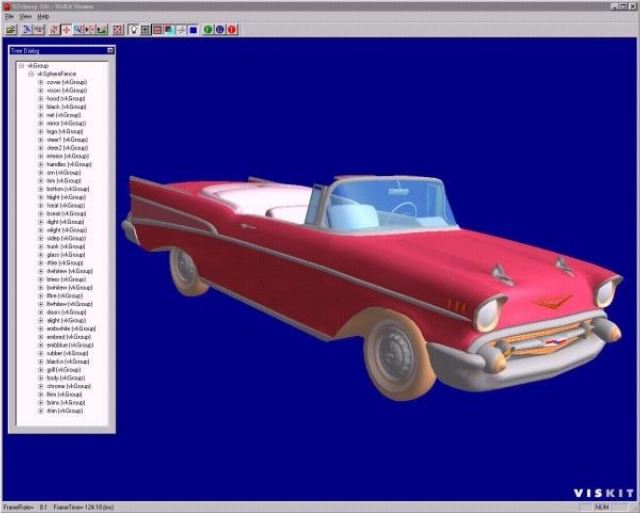This screenshot has height=513, width=640.
Task: Open the File menu
Action: click(x=9, y=17)
